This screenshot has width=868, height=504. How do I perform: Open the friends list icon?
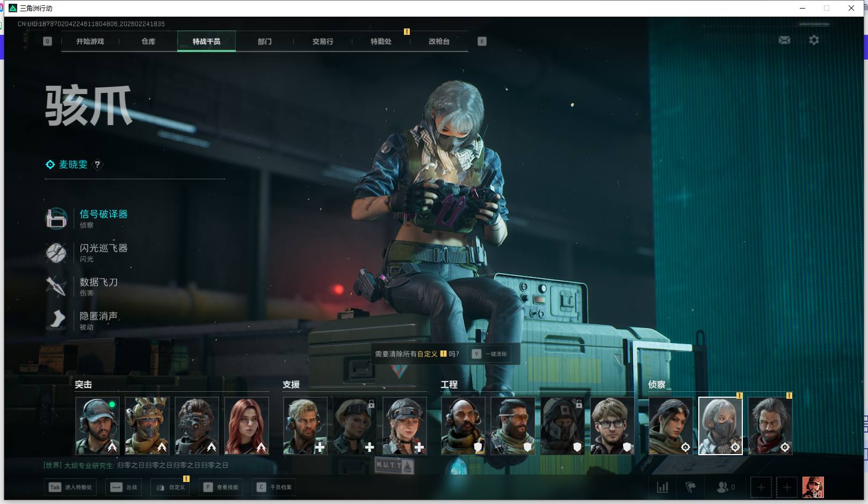point(723,487)
